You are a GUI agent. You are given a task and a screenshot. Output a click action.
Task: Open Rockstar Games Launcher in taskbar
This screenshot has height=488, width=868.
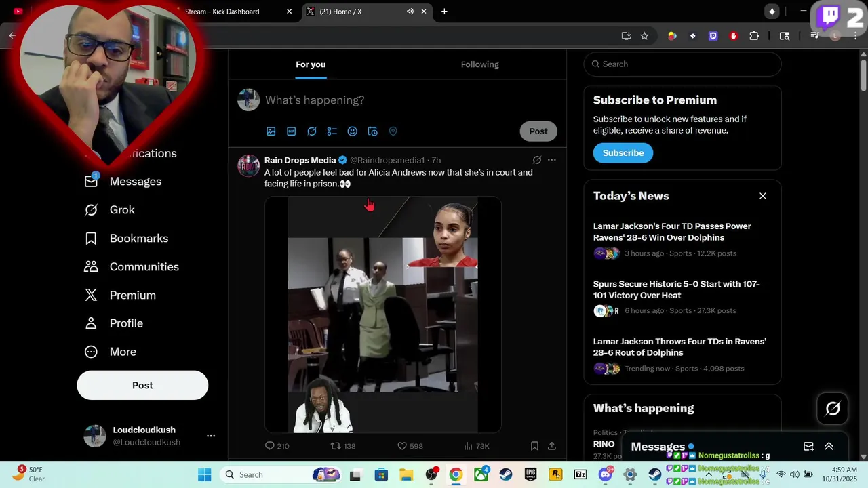(x=555, y=474)
